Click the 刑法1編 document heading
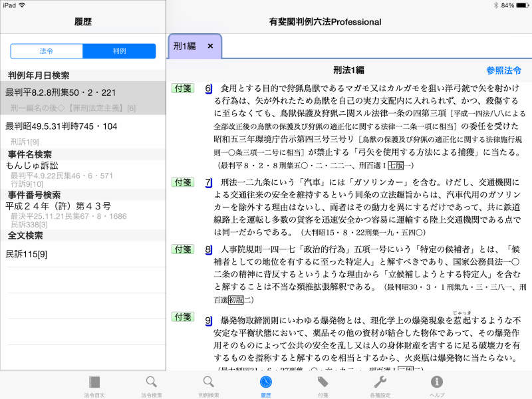 coord(348,70)
